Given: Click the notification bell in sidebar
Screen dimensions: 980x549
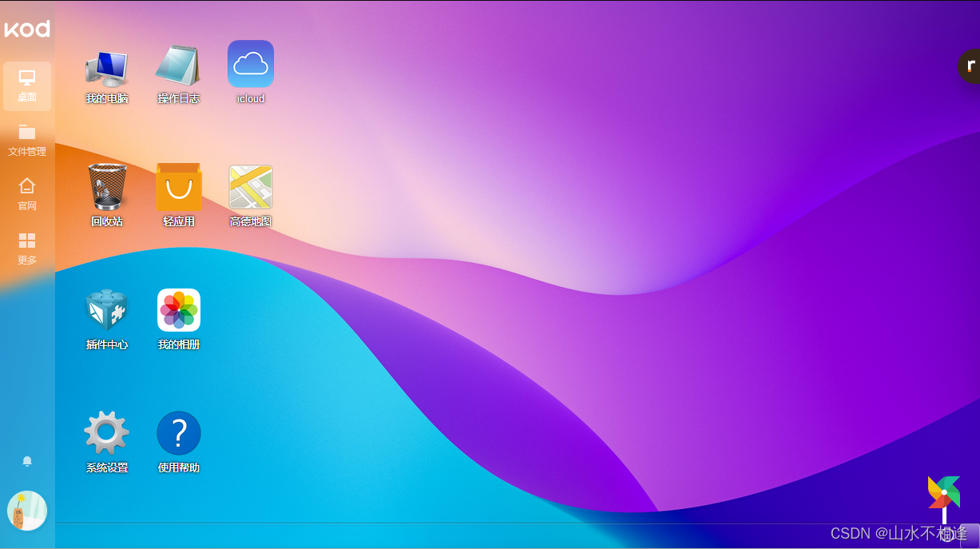Looking at the screenshot, I should [x=27, y=461].
